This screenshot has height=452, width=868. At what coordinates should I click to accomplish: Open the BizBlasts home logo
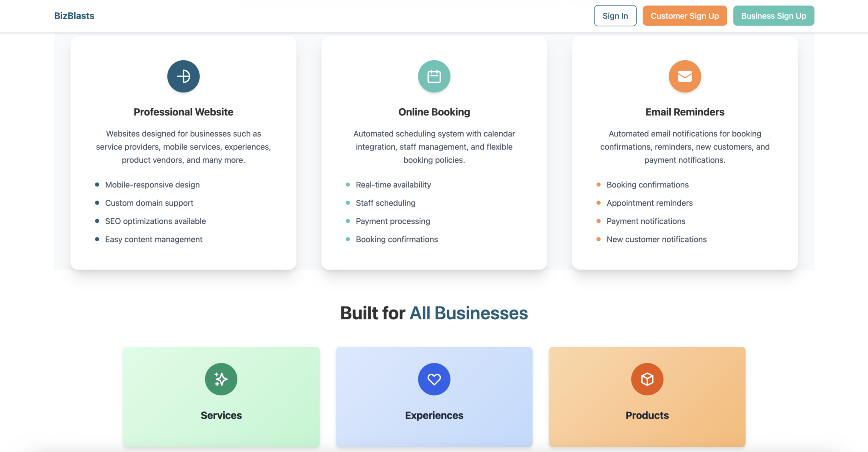pyautogui.click(x=74, y=16)
